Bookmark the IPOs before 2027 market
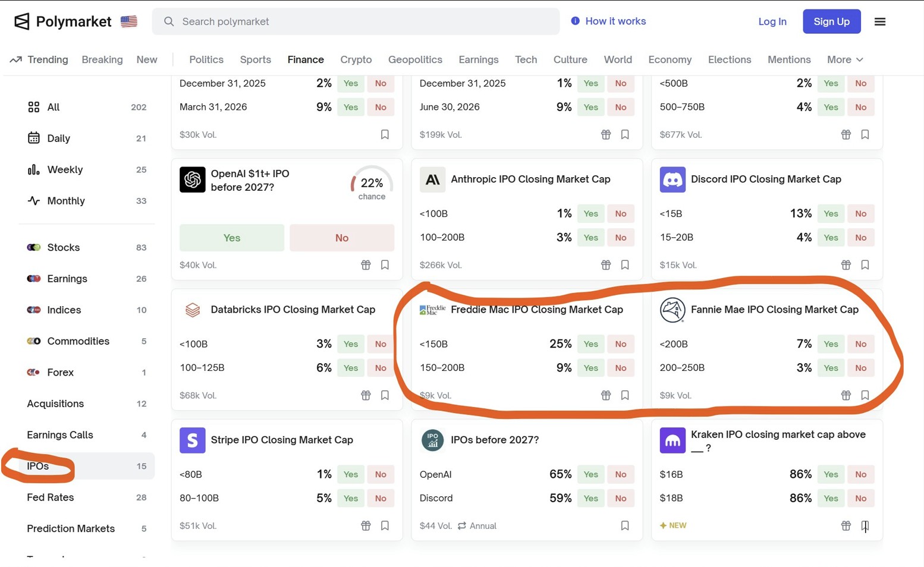Screen dimensions: 924x567 point(625,526)
